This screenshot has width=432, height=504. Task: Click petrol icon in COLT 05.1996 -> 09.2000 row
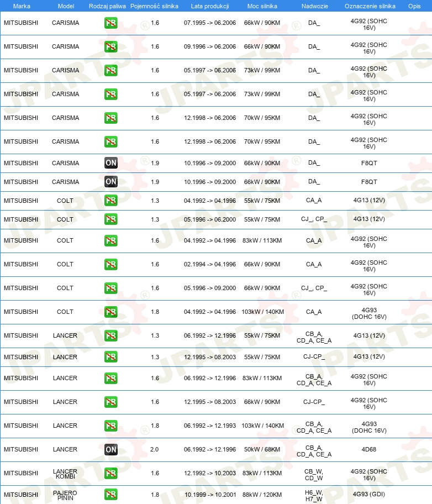click(111, 288)
